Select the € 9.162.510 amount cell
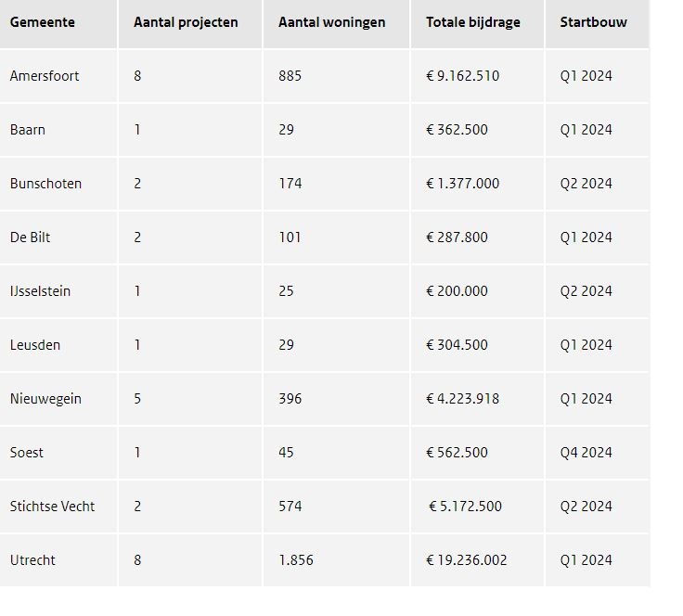This screenshot has width=683, height=616. tap(463, 76)
